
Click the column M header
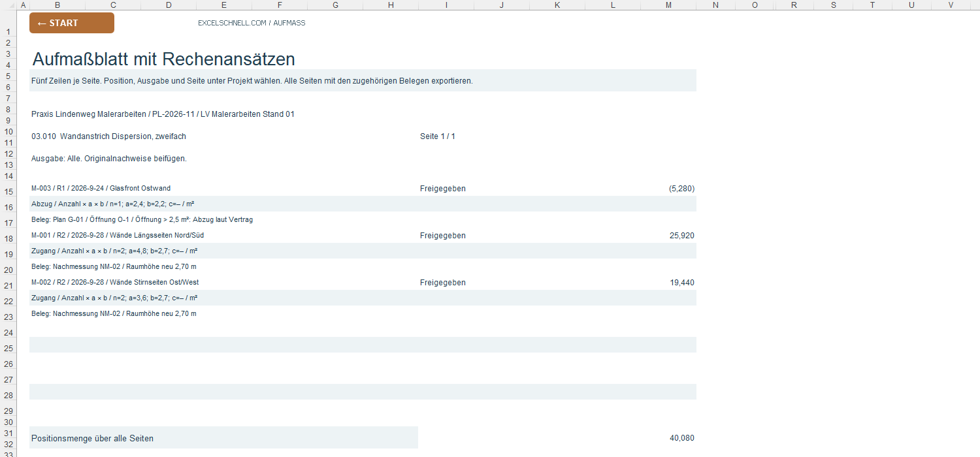pyautogui.click(x=668, y=5)
